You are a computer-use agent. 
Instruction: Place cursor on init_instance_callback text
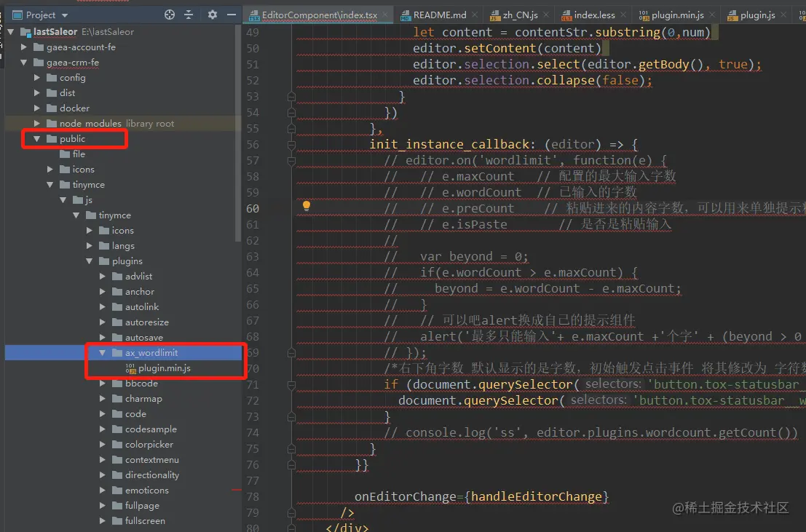coord(450,144)
